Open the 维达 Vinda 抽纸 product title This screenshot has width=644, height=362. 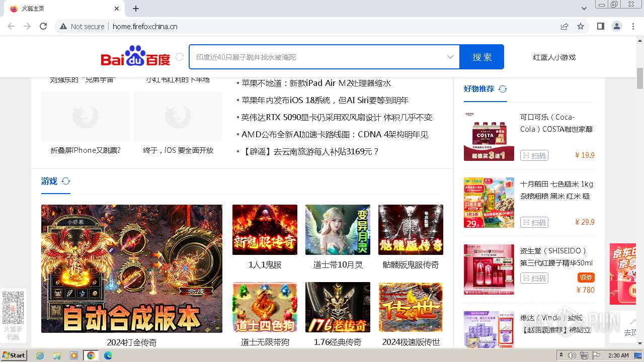(x=555, y=324)
